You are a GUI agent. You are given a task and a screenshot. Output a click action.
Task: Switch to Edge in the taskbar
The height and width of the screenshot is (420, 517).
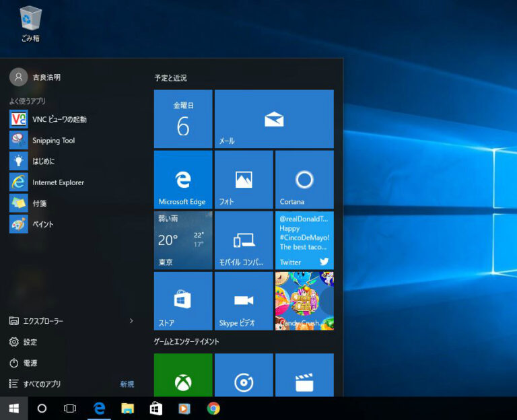point(99,409)
